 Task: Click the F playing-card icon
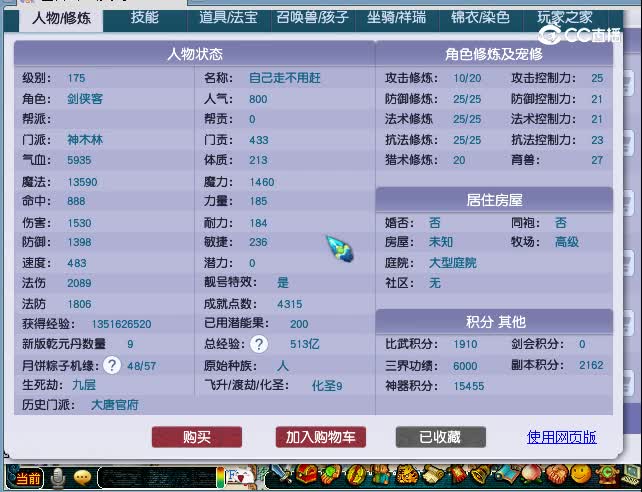[241, 476]
